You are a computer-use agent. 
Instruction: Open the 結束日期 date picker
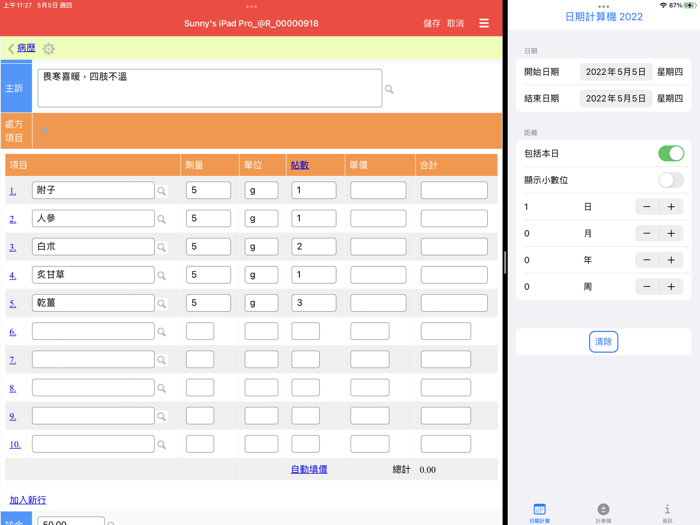click(x=616, y=99)
